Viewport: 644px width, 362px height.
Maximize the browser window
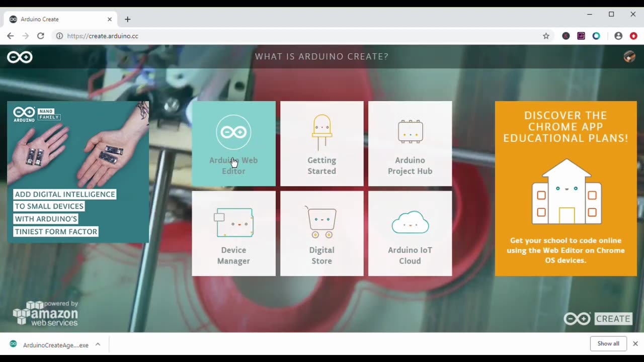[611, 14]
